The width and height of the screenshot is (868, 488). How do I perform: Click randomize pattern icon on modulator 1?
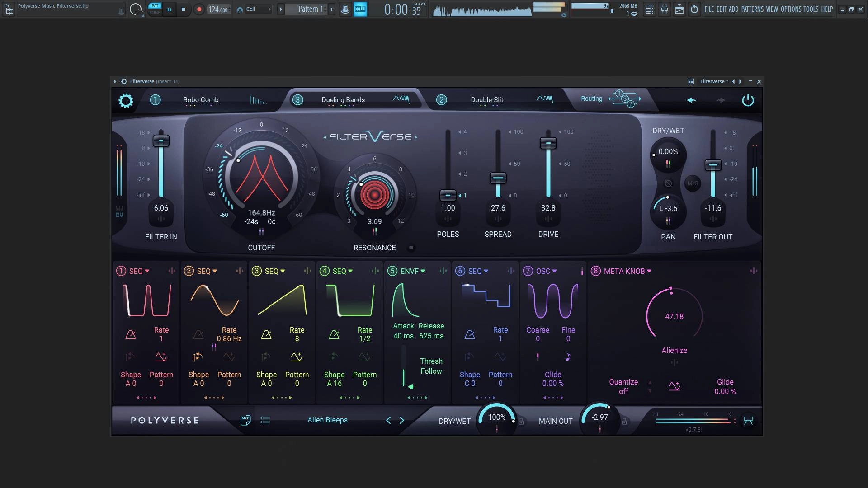pos(161,357)
